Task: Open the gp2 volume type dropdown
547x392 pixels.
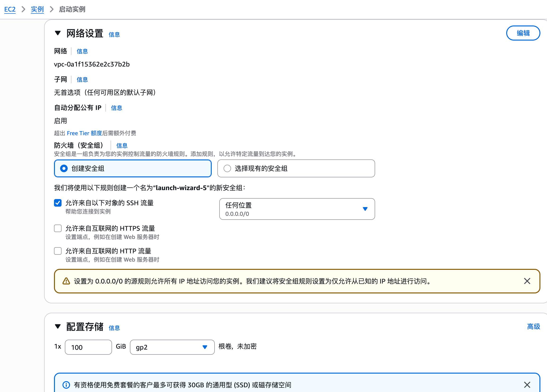Action: coord(172,347)
